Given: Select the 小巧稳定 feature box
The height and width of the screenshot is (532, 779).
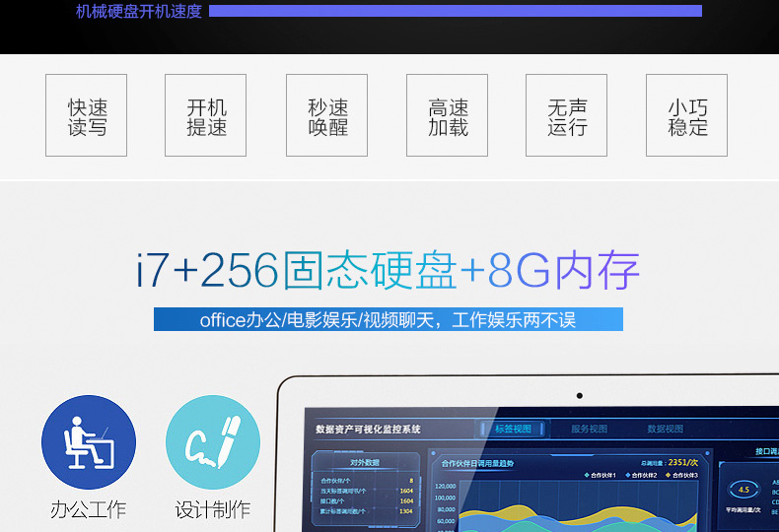Looking at the screenshot, I should pyautogui.click(x=686, y=115).
